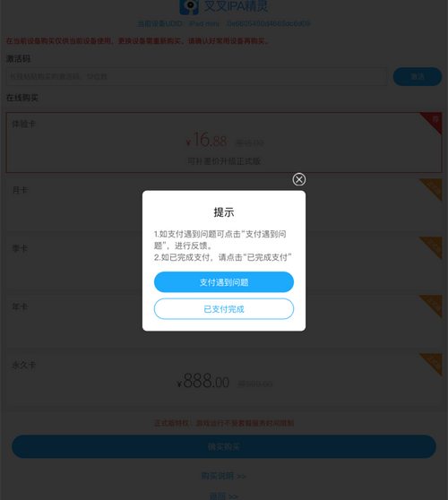Select the 体验卡 option priced 16.88

(x=224, y=142)
